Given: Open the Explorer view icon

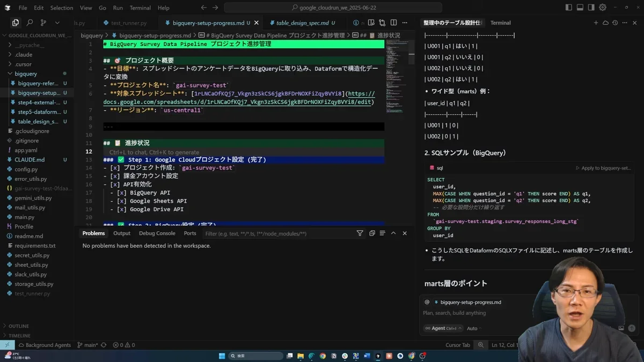Looking at the screenshot, I should pyautogui.click(x=16, y=23).
